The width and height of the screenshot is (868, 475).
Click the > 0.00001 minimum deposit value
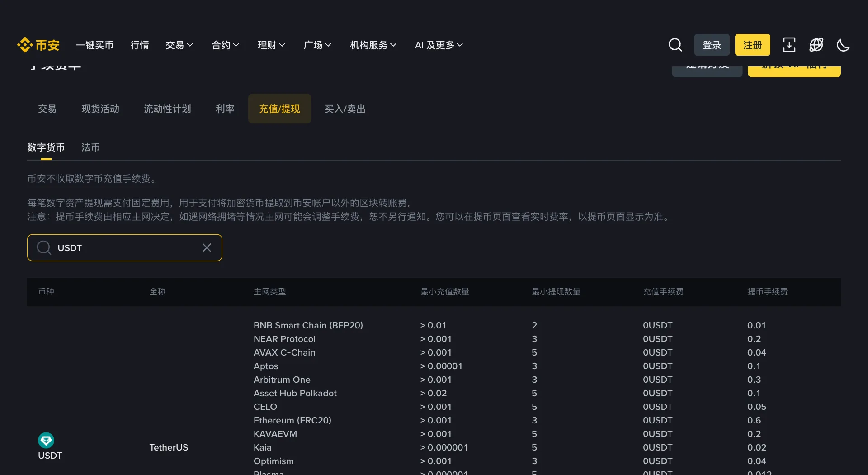(x=441, y=366)
